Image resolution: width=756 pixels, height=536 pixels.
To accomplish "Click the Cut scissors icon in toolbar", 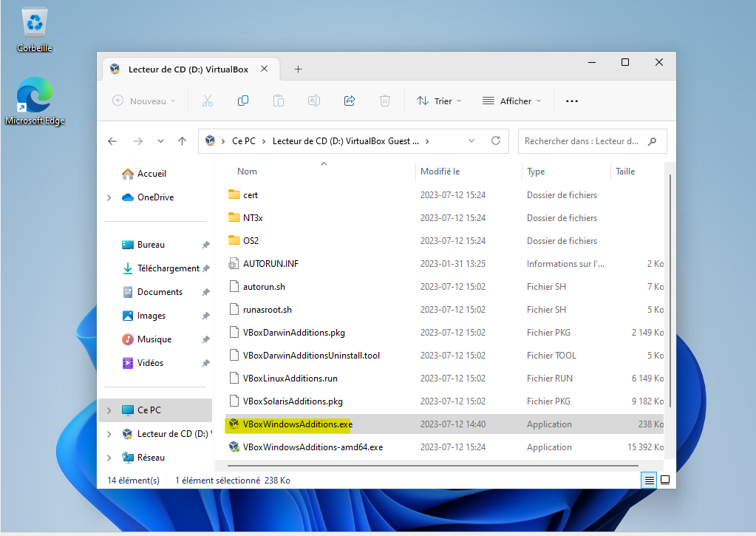I will (x=208, y=101).
